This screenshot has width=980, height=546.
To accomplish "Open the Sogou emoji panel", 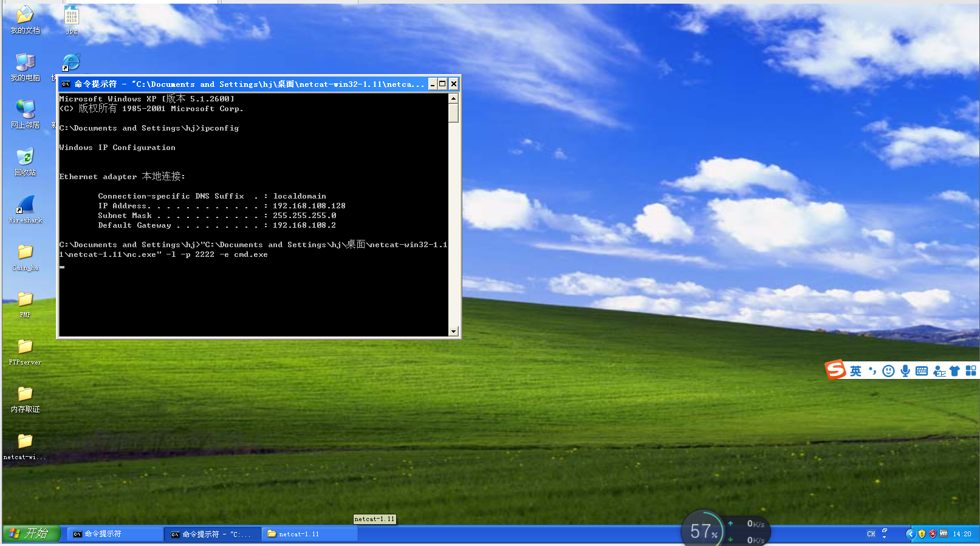I will click(x=888, y=371).
